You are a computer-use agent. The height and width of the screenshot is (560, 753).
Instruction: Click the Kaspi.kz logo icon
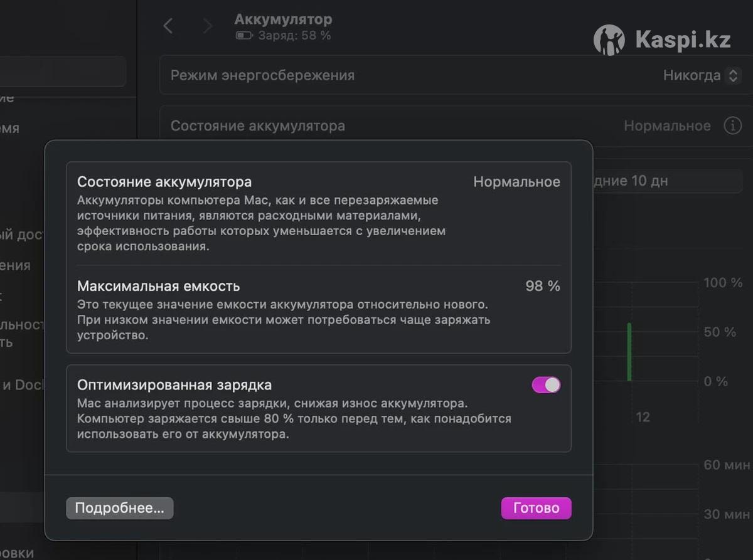[609, 41]
